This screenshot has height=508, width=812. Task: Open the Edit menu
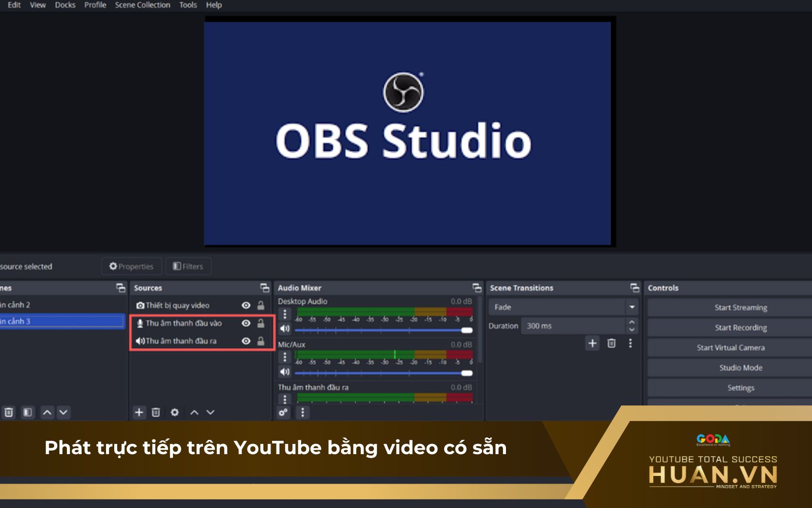coord(14,5)
